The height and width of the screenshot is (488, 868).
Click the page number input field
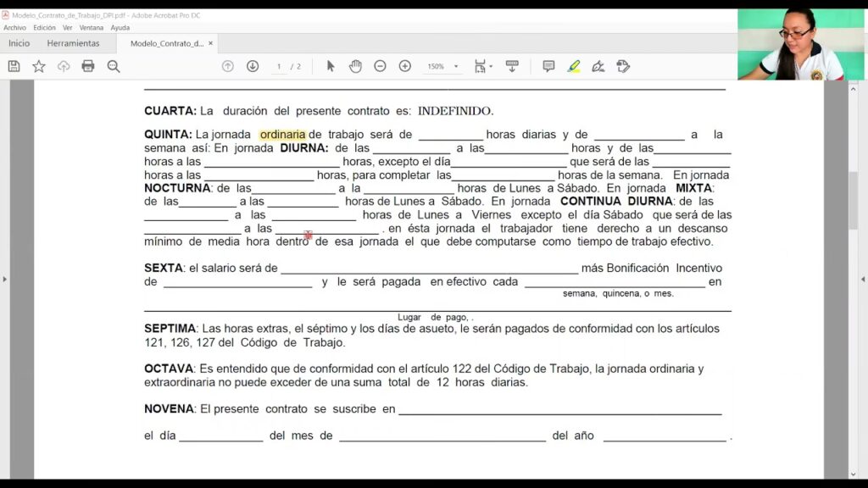[x=279, y=66]
